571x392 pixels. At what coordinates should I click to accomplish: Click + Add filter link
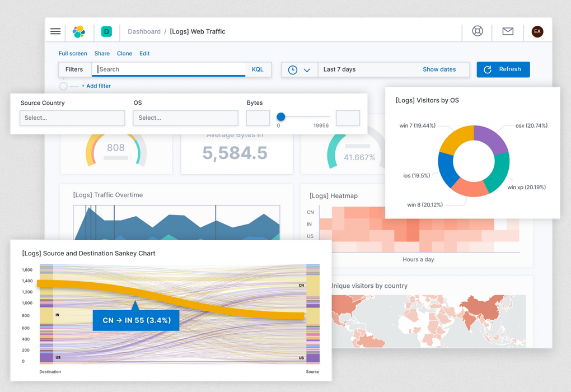96,86
